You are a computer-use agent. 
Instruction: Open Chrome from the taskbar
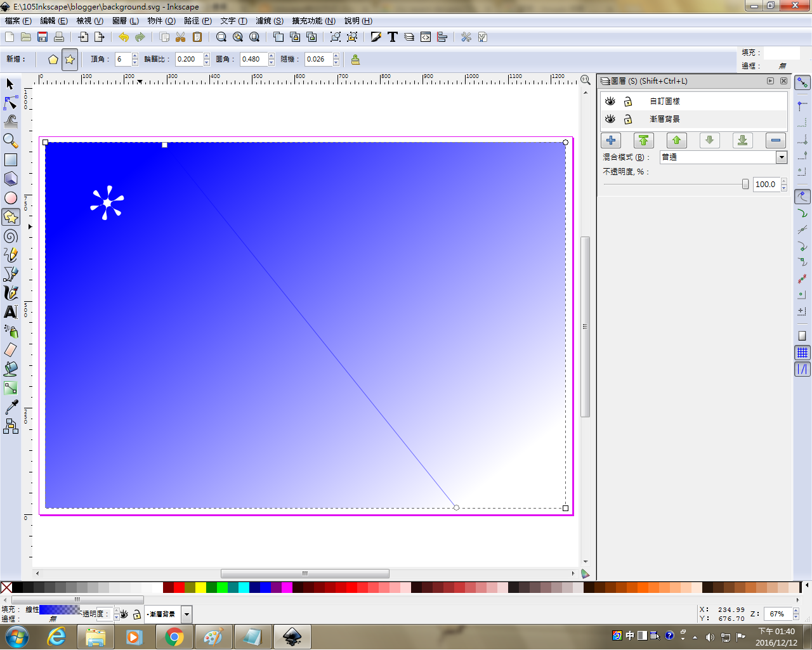174,637
